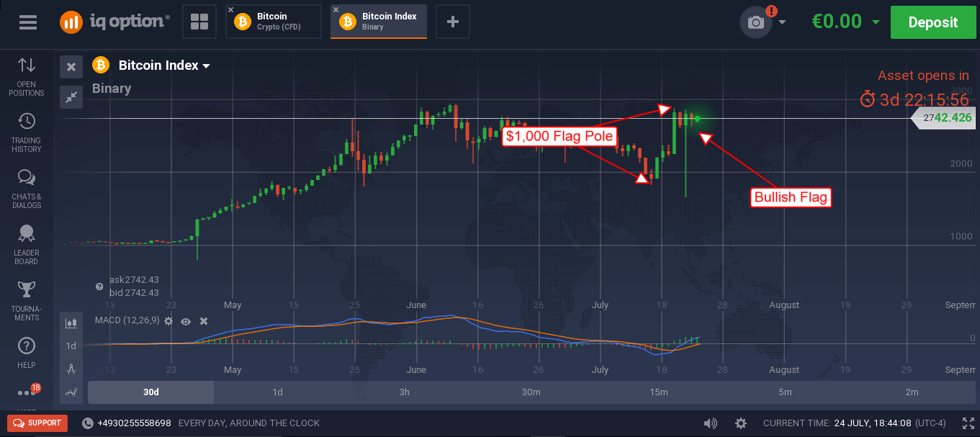Select the 2m time range

[912, 392]
